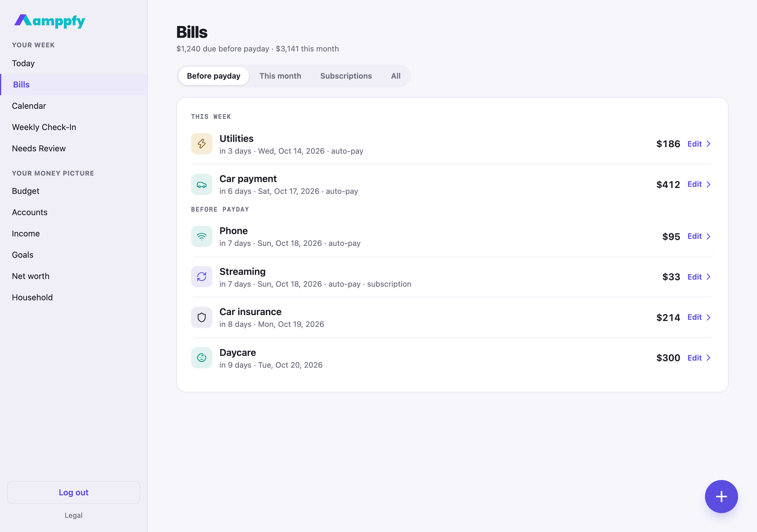Edit the Car insurance bill
This screenshot has height=532, width=757.
694,317
